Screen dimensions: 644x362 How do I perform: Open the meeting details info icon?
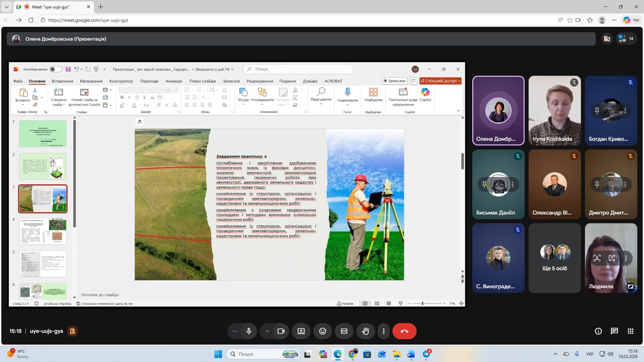(x=598, y=331)
